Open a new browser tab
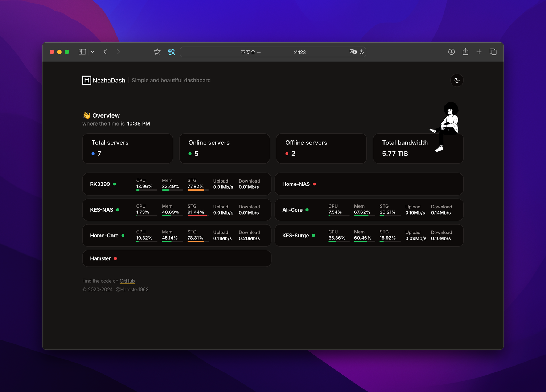The image size is (546, 392). pyautogui.click(x=479, y=52)
